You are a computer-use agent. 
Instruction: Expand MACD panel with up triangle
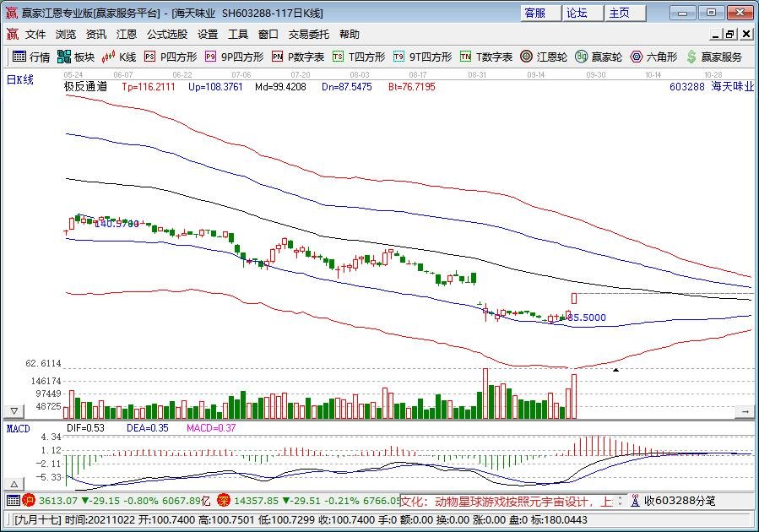[x=14, y=484]
